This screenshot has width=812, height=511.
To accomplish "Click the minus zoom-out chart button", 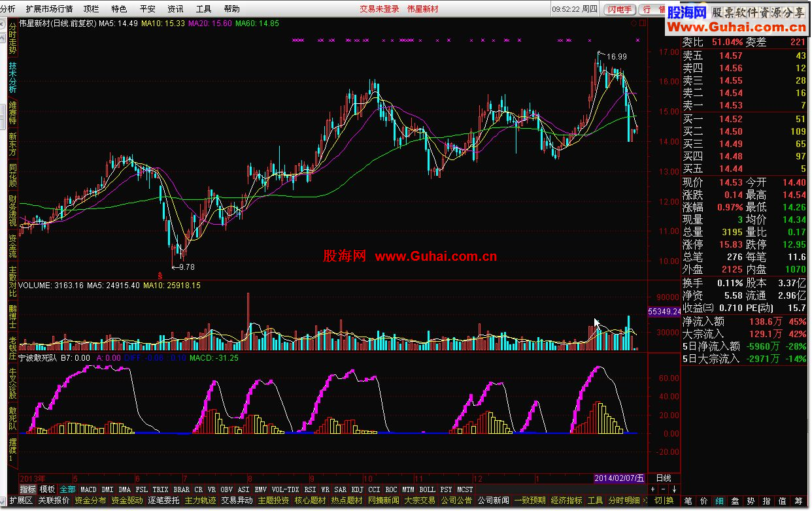I will click(x=663, y=489).
